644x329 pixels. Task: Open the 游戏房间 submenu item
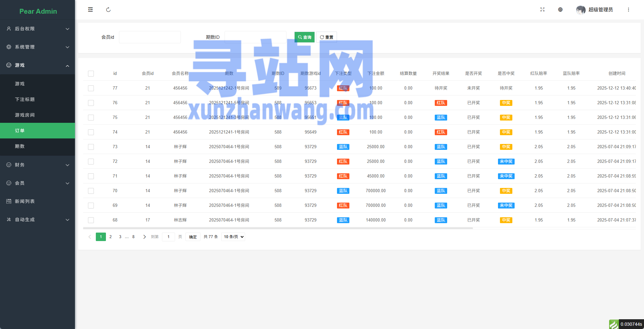(25, 115)
